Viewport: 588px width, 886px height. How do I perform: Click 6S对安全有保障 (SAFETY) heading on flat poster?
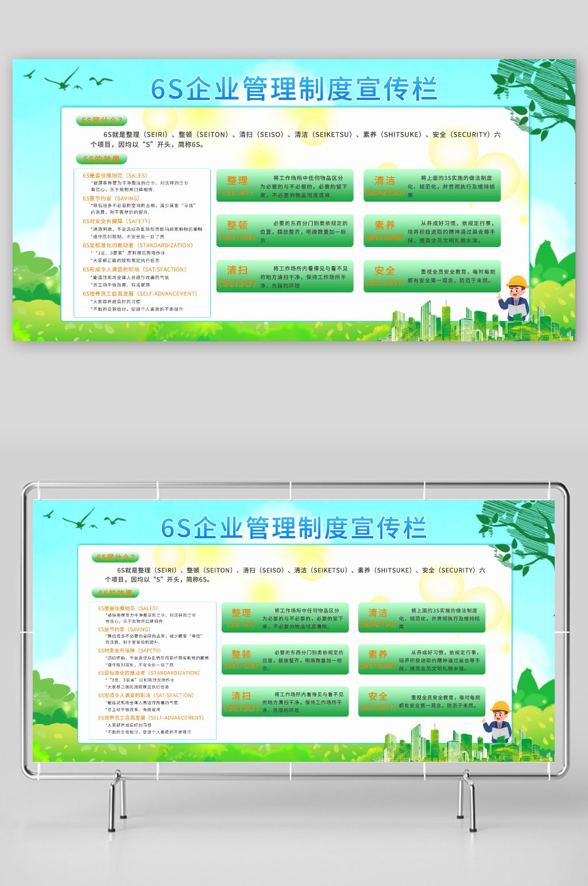117,221
